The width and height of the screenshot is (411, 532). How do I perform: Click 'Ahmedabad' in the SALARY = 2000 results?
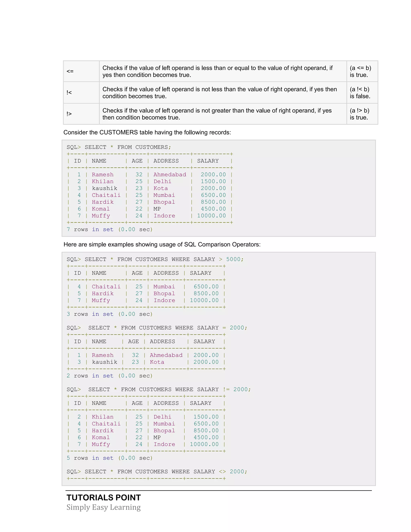pos(166,355)
